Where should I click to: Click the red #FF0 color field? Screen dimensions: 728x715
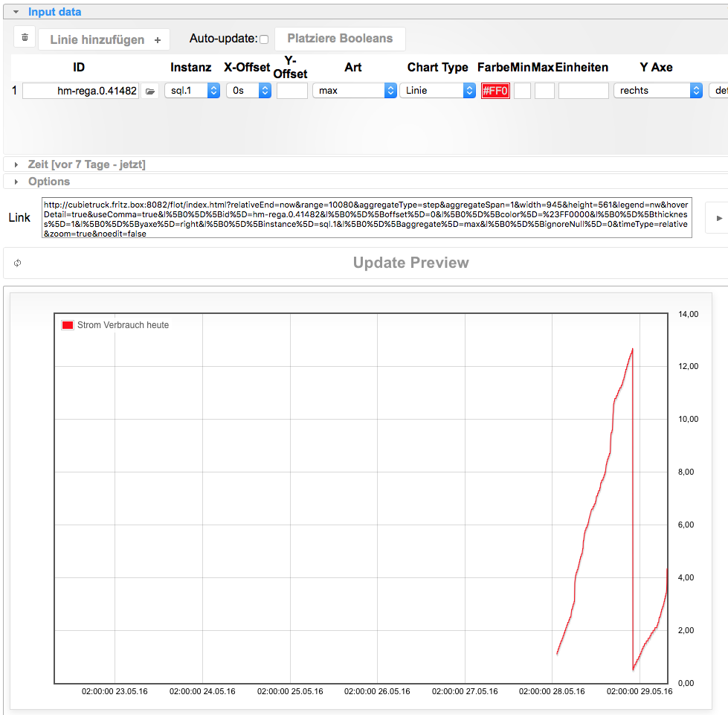click(495, 91)
